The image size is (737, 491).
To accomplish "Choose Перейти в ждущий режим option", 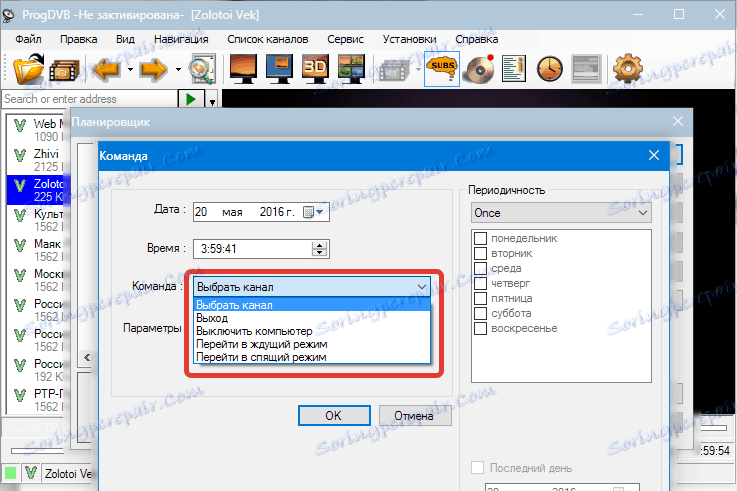I will (312, 344).
